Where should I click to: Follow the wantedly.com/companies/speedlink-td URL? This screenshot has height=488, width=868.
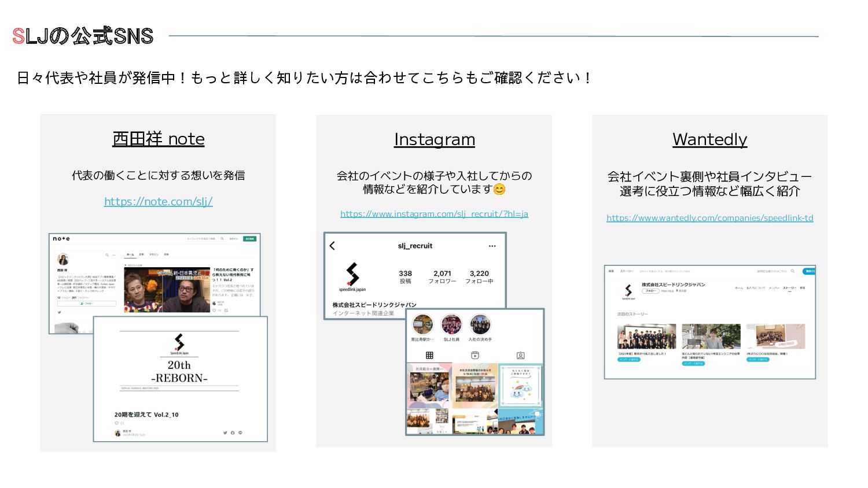pyautogui.click(x=710, y=218)
